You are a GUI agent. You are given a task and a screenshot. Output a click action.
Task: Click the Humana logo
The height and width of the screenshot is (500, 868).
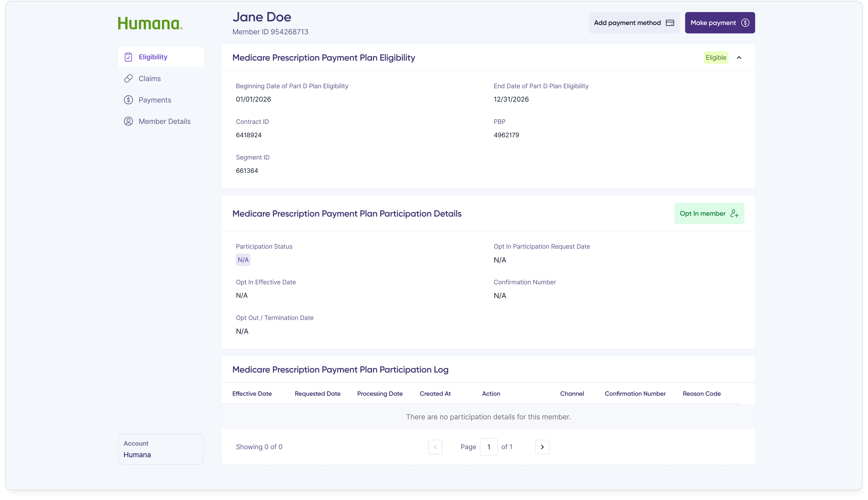[150, 23]
